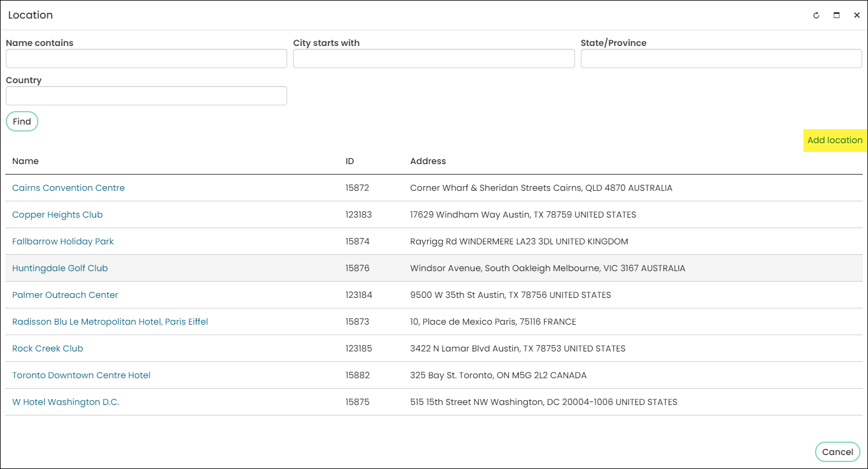Click the Windsor Avenue, South Oakleigh address
The image size is (868, 469).
(x=548, y=268)
